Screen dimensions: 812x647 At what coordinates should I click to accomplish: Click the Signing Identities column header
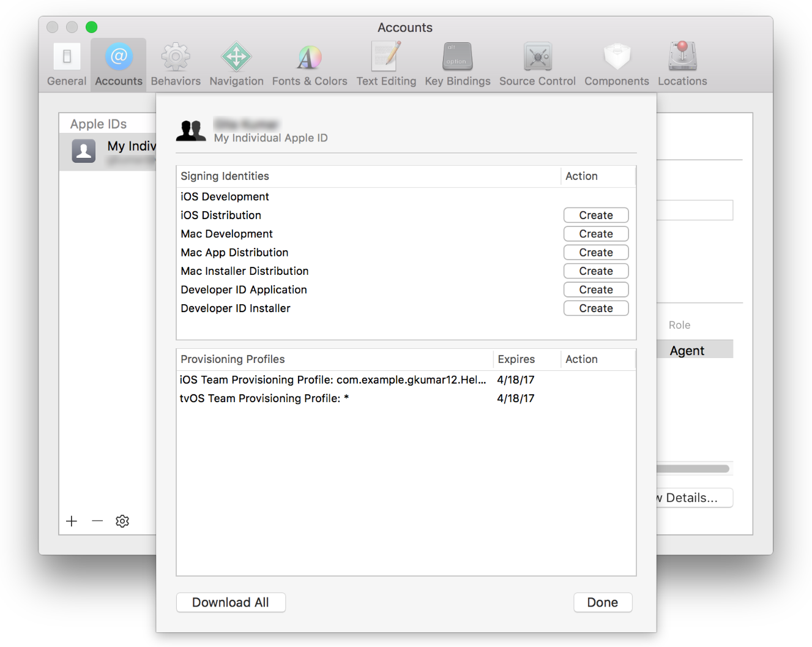[x=368, y=176]
